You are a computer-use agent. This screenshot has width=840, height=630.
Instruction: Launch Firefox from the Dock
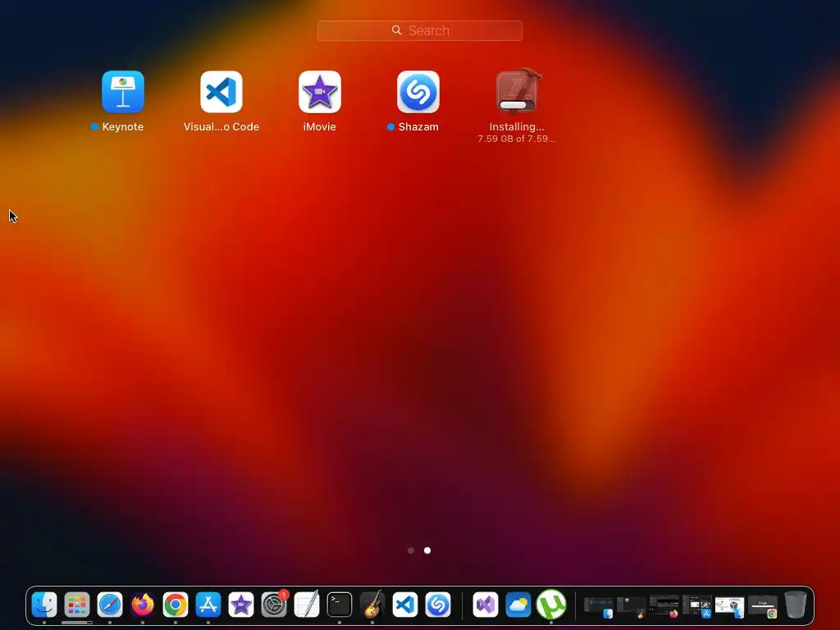tap(143, 605)
